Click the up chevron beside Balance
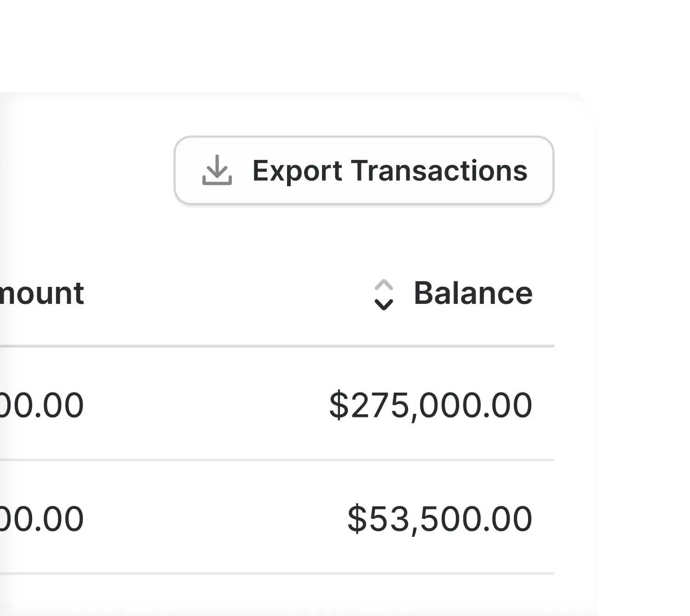The width and height of the screenshot is (690, 616). 384,285
